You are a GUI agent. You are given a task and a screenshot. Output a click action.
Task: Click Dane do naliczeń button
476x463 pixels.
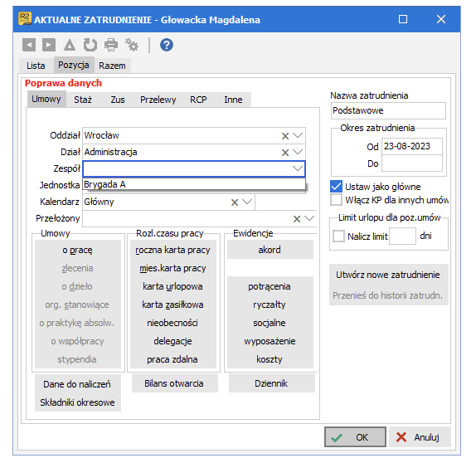(x=78, y=384)
